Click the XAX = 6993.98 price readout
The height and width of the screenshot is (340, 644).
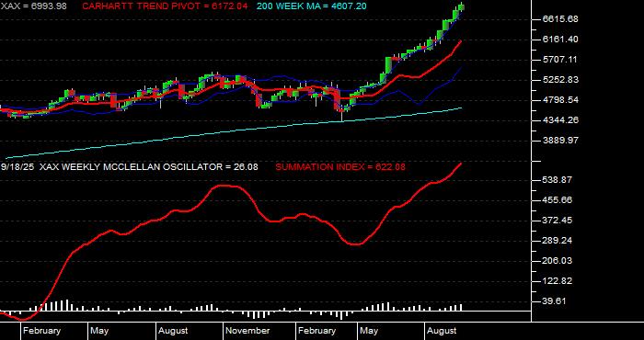click(34, 6)
